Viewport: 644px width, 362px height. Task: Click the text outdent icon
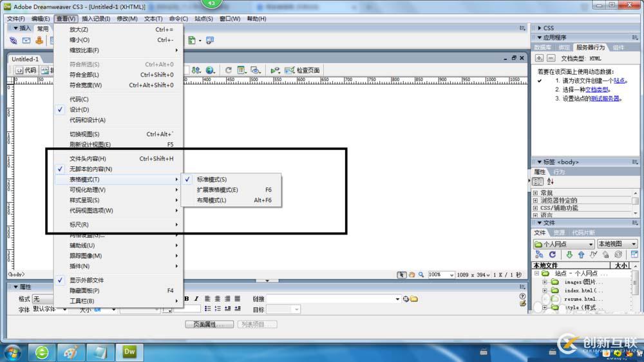click(227, 309)
